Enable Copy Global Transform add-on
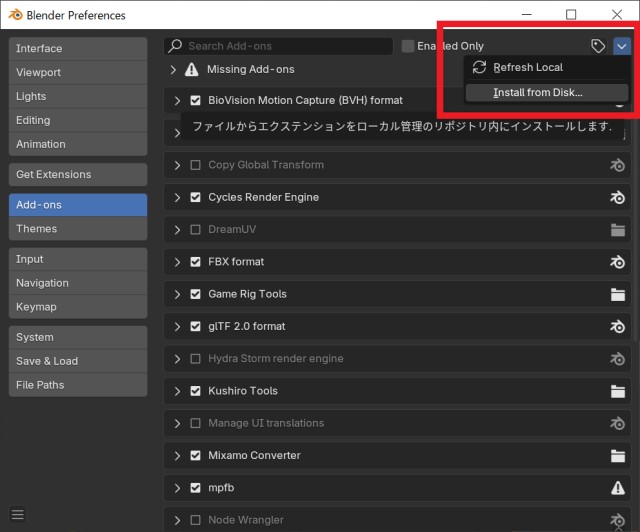This screenshot has width=640, height=532. tap(196, 165)
